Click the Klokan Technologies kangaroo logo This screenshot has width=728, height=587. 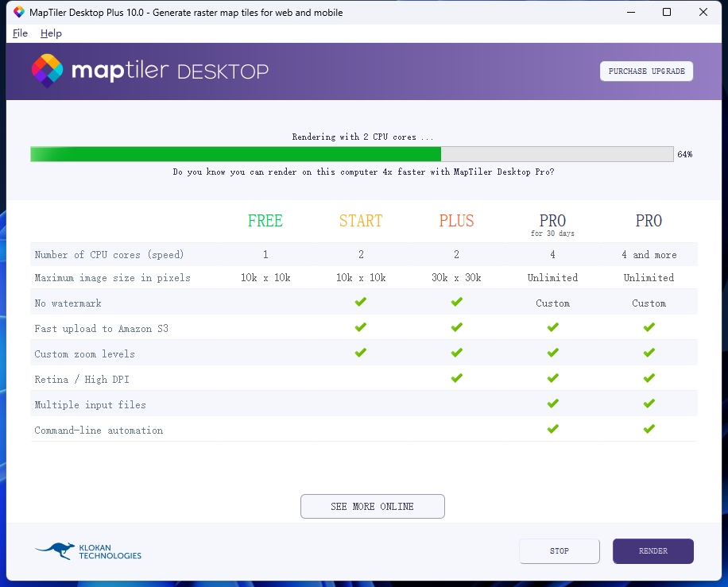point(88,551)
